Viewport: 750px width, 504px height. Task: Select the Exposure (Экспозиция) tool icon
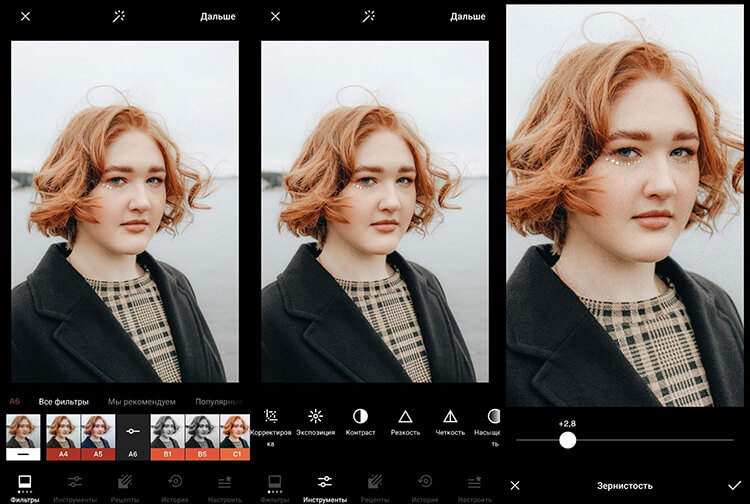click(315, 416)
